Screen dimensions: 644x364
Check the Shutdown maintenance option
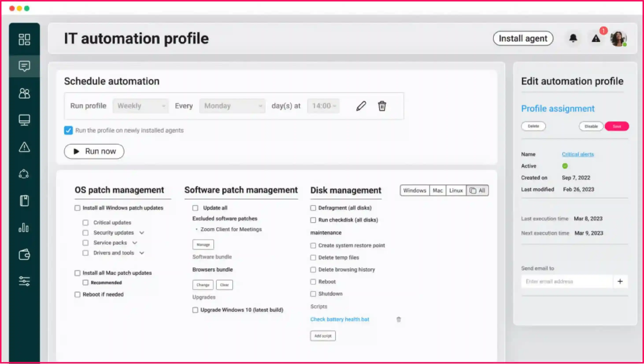click(x=313, y=294)
